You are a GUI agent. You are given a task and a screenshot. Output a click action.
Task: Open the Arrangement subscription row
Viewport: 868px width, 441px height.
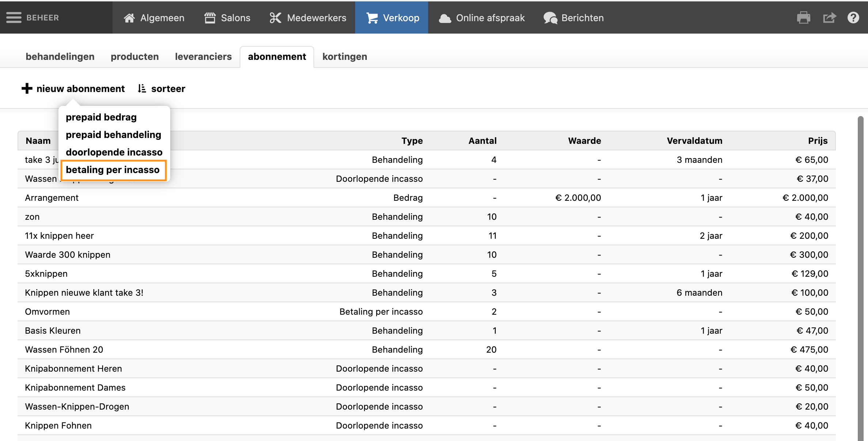click(52, 198)
